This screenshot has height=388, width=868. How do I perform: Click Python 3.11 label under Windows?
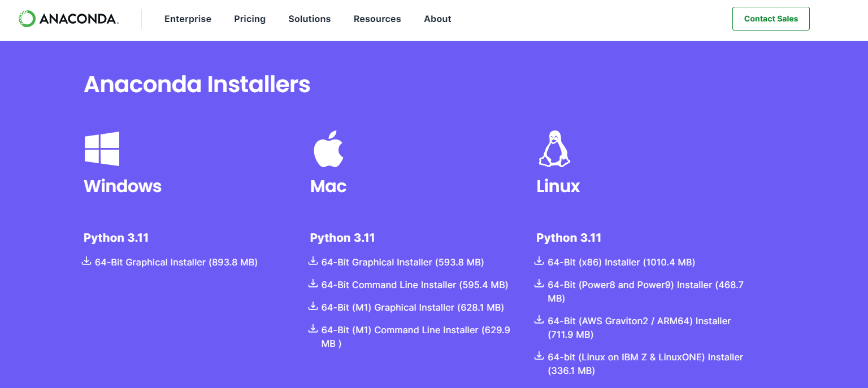click(x=116, y=238)
